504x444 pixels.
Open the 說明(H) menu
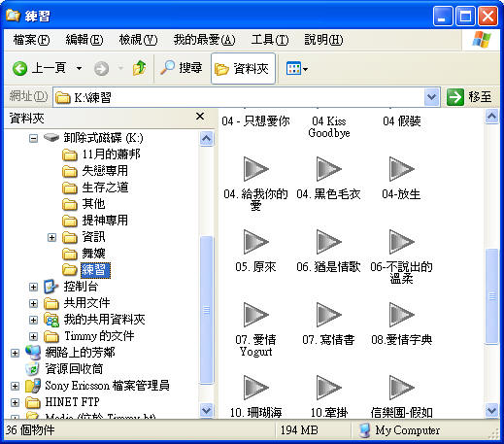click(323, 40)
